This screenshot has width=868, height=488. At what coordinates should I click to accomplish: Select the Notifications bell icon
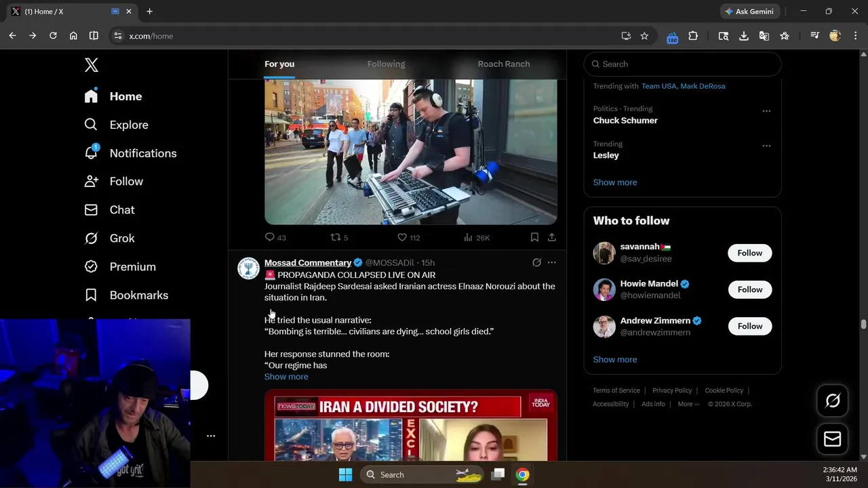pos(91,153)
